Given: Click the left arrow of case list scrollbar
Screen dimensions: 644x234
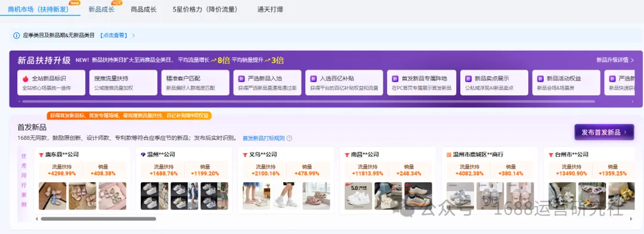Looking at the screenshot, I should tap(36, 219).
